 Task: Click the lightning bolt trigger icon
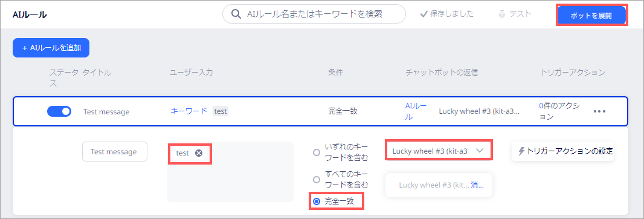[x=521, y=151]
